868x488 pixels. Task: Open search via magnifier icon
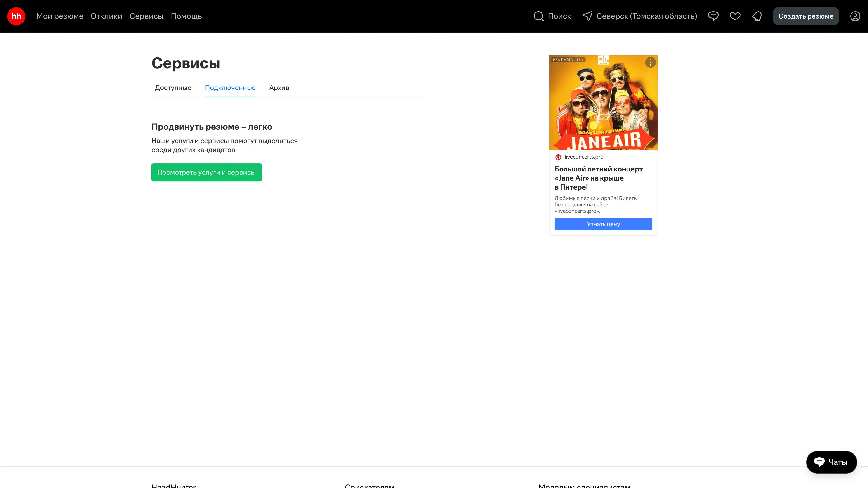click(538, 16)
